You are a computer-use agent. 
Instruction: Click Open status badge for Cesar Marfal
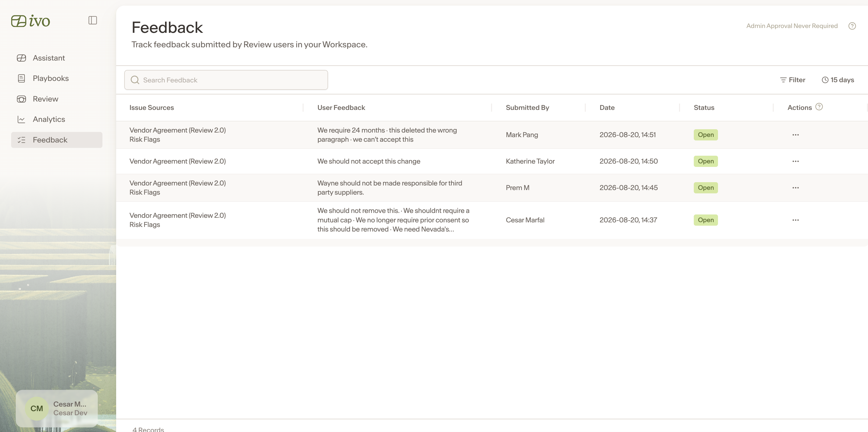point(706,220)
